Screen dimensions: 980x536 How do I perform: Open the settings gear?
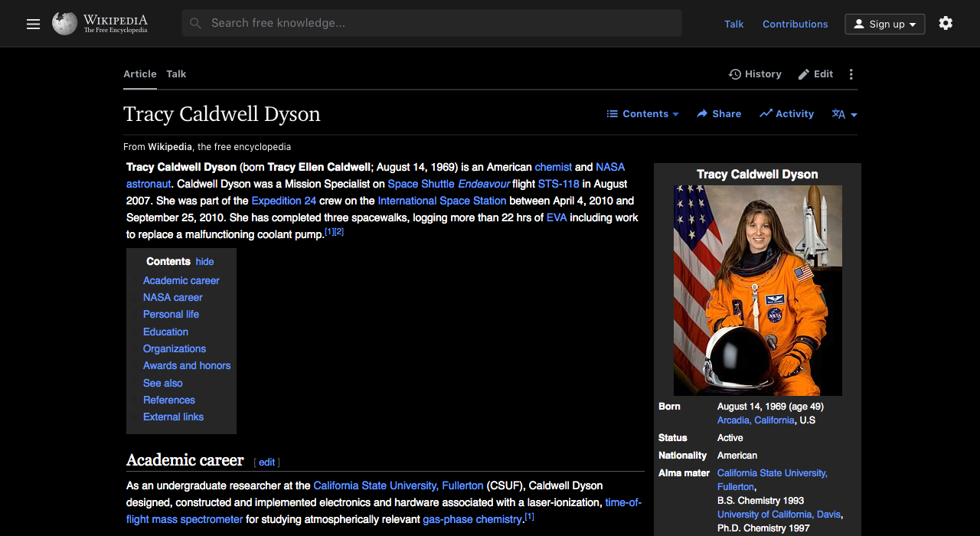[x=946, y=23]
